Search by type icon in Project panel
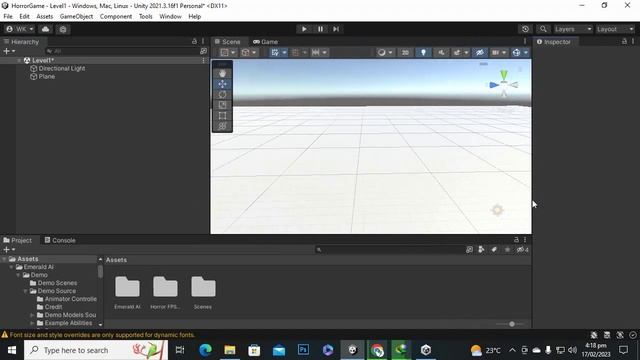Viewport: 640px width, 360px height. click(482, 249)
